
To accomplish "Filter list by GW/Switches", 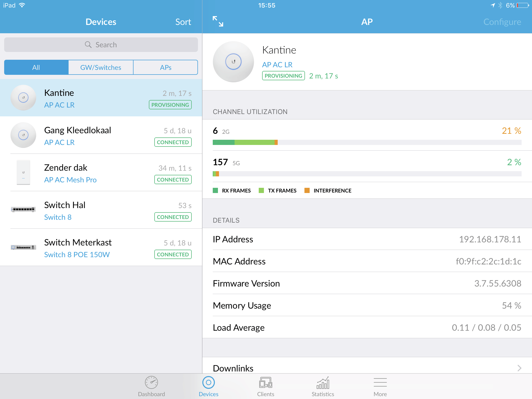I will point(101,68).
